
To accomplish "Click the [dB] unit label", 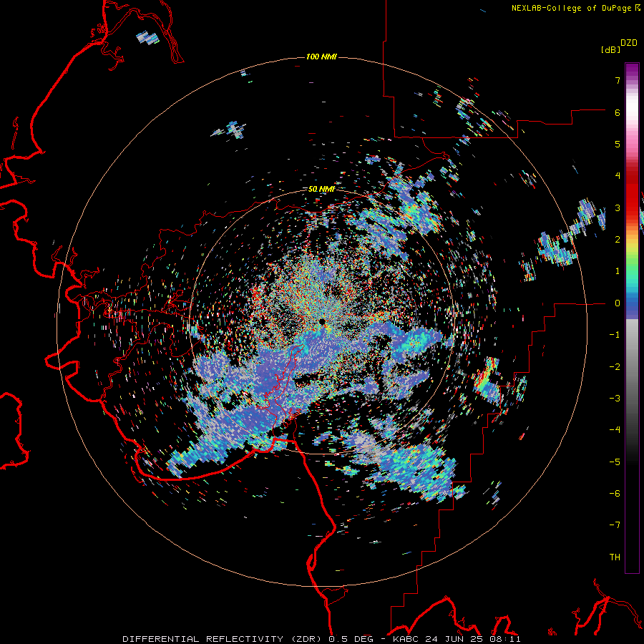I will [611, 49].
